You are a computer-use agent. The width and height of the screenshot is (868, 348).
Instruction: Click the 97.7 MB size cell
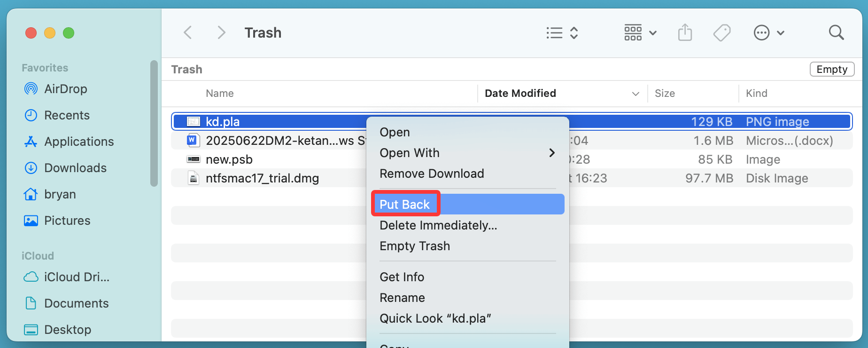(x=709, y=178)
